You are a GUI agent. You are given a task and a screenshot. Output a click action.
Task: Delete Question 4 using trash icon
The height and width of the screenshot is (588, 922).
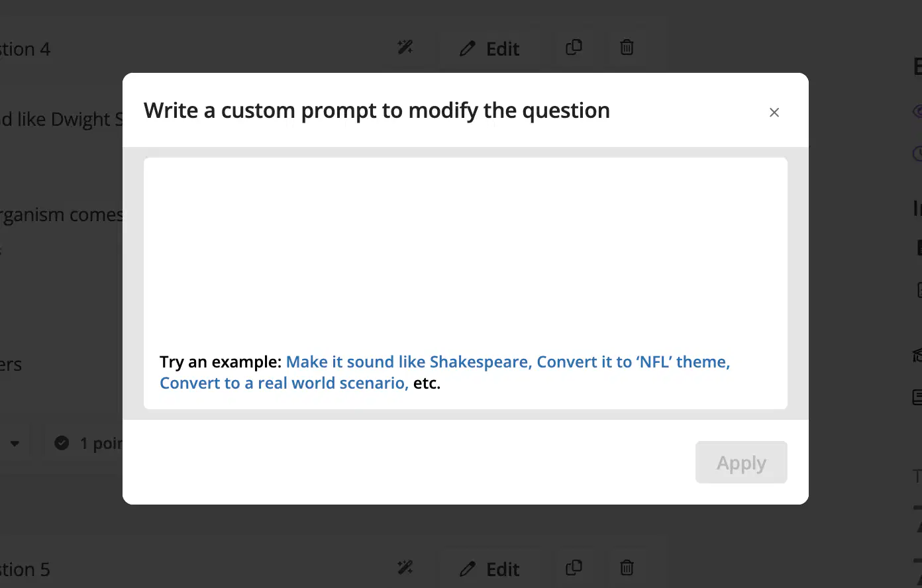[627, 48]
